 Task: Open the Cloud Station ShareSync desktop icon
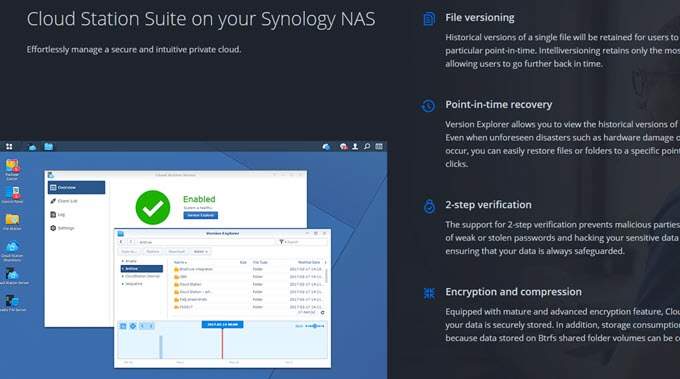[12, 251]
